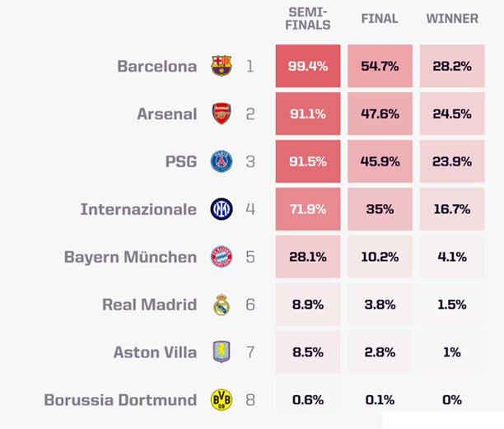Select Bayern München's 28.1% semi-finals cell

309,257
